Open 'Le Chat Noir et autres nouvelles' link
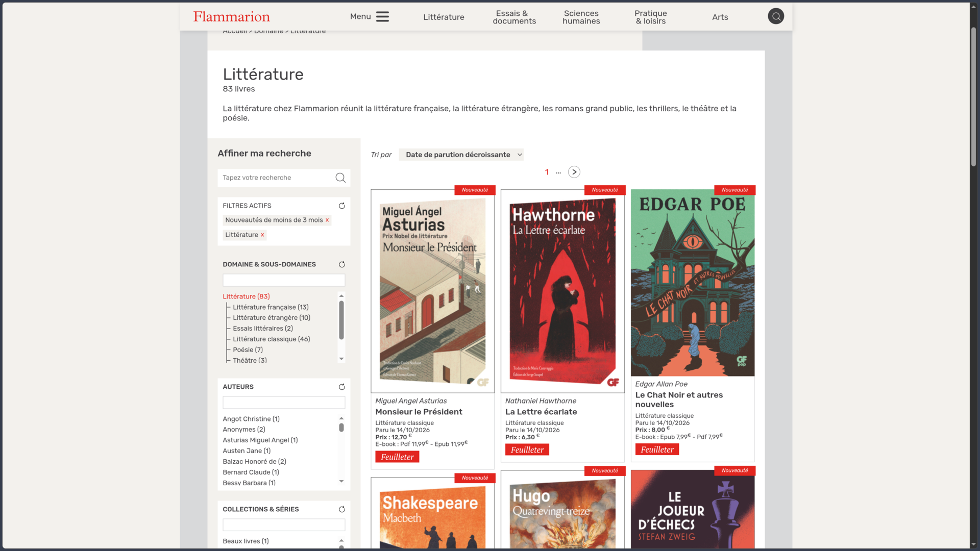Screen dimensions: 980x551 click(x=679, y=399)
